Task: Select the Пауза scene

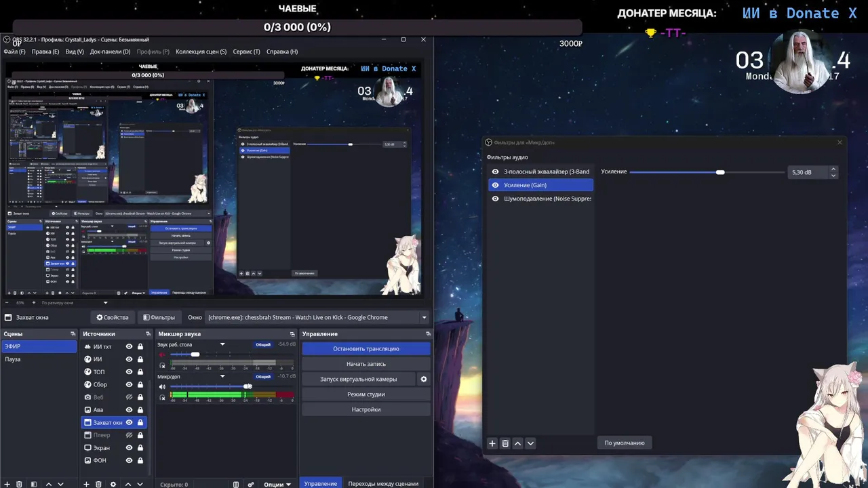Action: (x=39, y=359)
